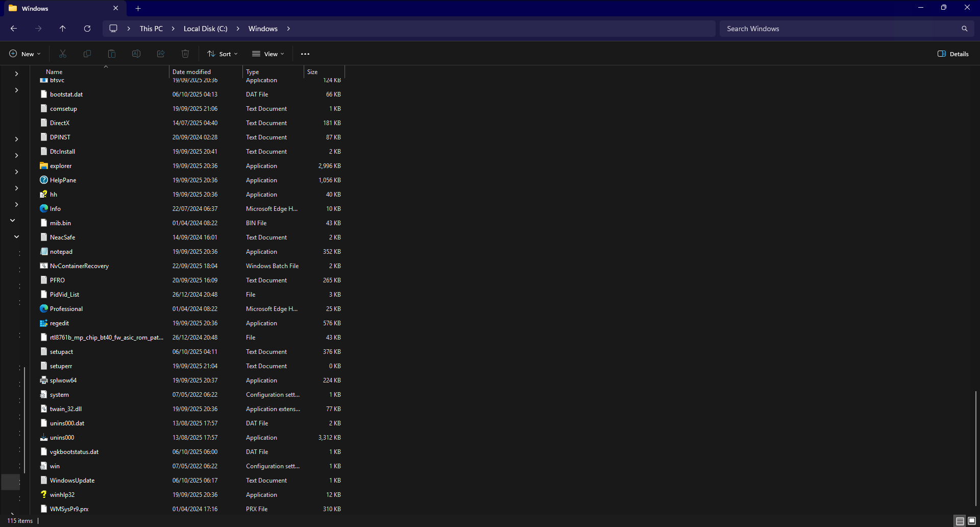980x527 pixels.
Task: Select the bootstat.dat file name
Action: coord(66,94)
